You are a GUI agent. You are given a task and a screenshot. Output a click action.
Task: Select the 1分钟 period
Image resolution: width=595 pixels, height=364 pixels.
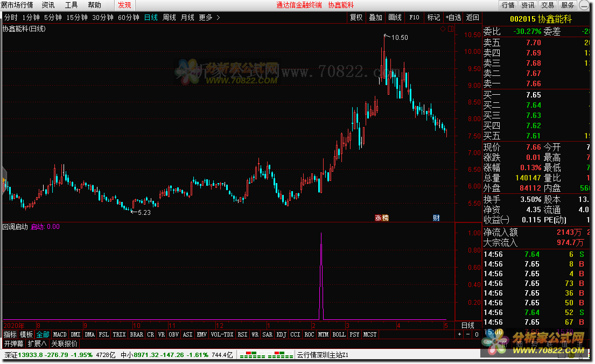[31, 17]
